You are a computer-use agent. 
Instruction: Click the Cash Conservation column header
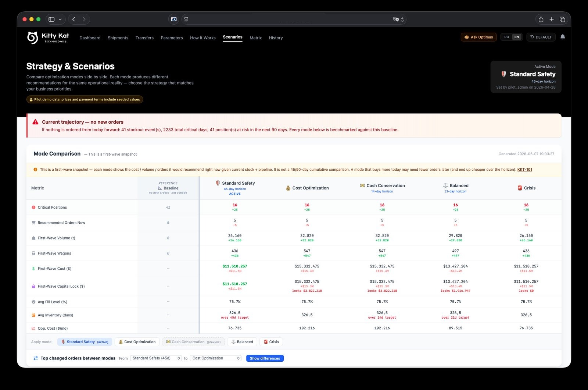pyautogui.click(x=382, y=188)
